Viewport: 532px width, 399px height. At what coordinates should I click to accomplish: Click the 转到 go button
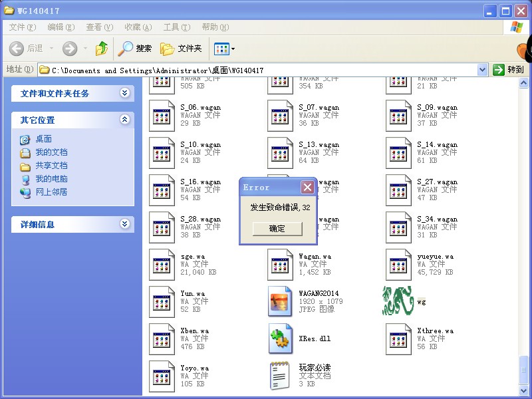click(x=509, y=70)
